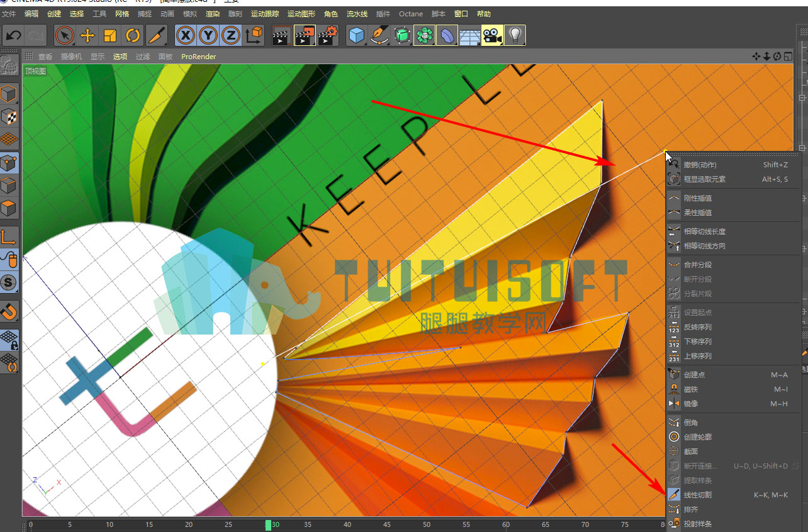The height and width of the screenshot is (532, 808).
Task: Open the blue deformer dropdown
Action: pyautogui.click(x=447, y=35)
